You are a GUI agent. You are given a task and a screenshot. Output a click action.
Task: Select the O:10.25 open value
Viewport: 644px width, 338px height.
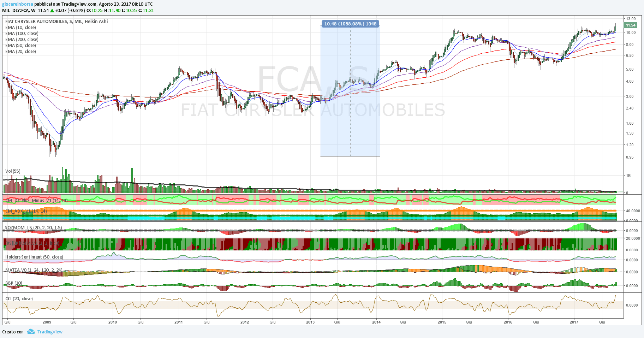pyautogui.click(x=95, y=10)
